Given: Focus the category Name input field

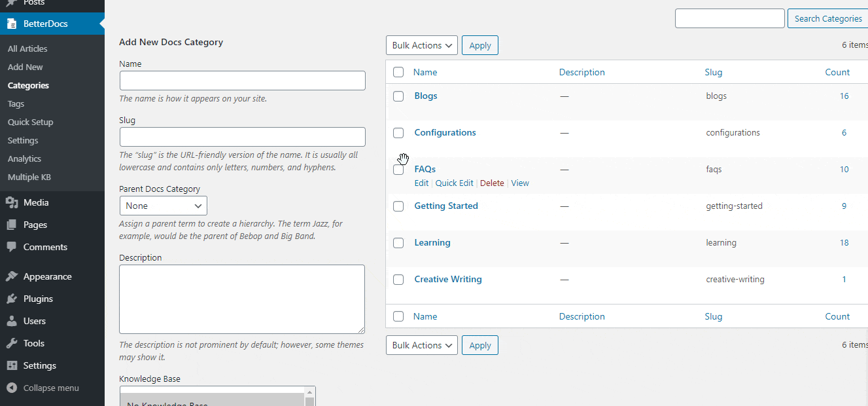Looking at the screenshot, I should tap(242, 81).
